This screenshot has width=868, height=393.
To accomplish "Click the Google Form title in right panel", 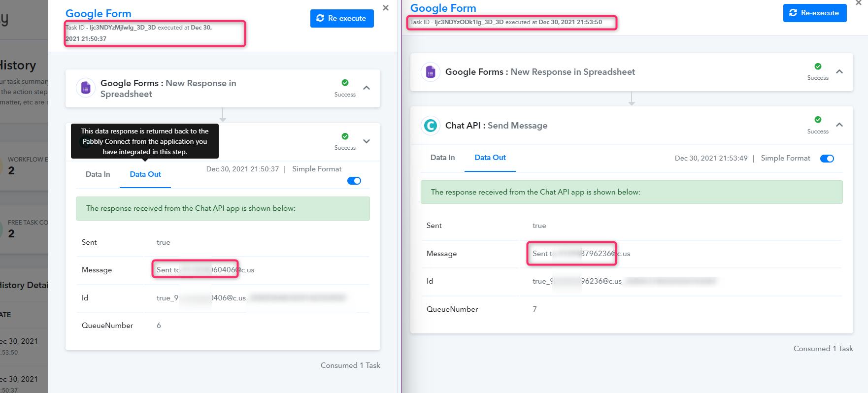I will tap(443, 8).
